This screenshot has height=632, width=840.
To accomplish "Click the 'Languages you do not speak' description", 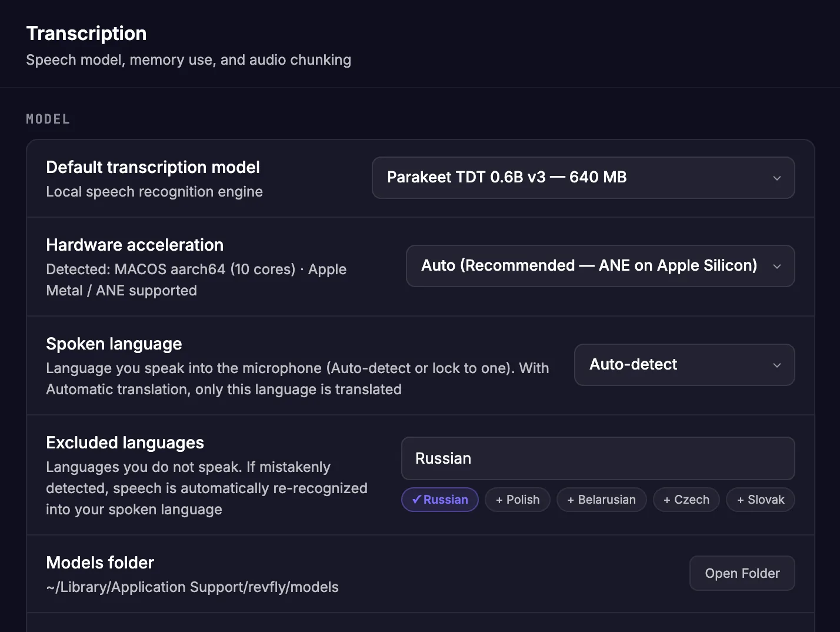I will click(206, 488).
